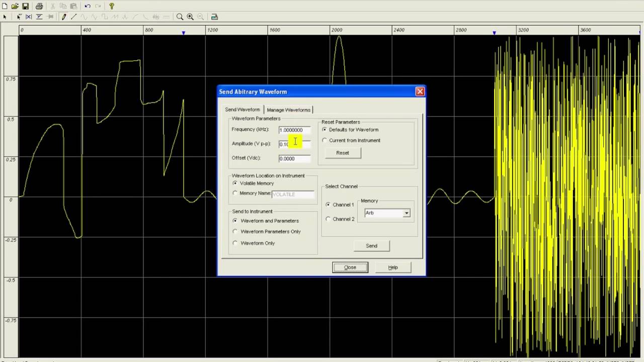Click the blue marker near 1200 on ruler
This screenshot has height=362, width=644.
point(184,33)
